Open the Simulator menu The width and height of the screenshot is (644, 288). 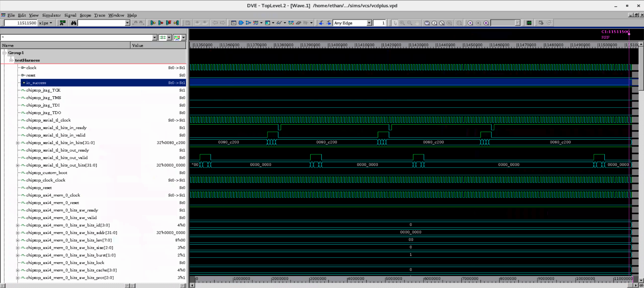(x=51, y=15)
